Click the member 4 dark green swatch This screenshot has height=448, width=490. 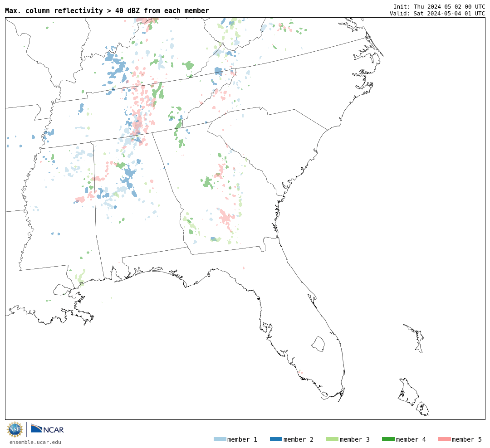388,439
